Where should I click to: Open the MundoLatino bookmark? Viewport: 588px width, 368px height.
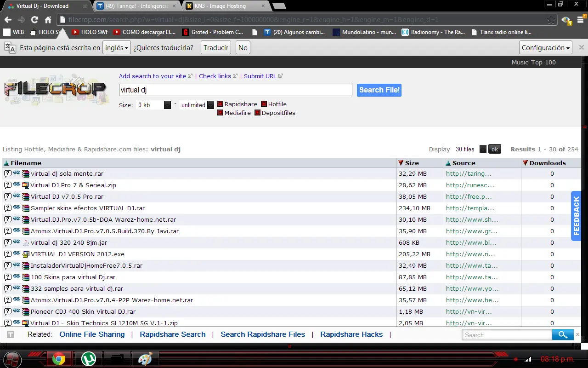coord(364,32)
